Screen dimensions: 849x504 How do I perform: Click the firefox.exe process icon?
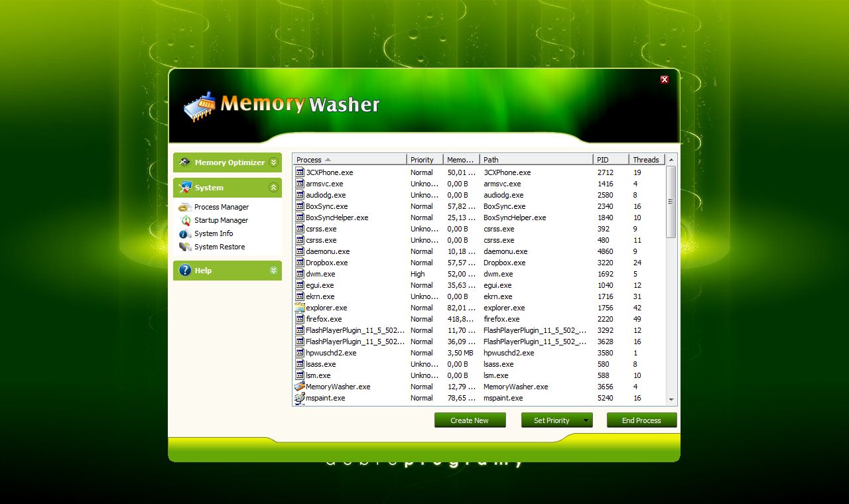point(300,319)
